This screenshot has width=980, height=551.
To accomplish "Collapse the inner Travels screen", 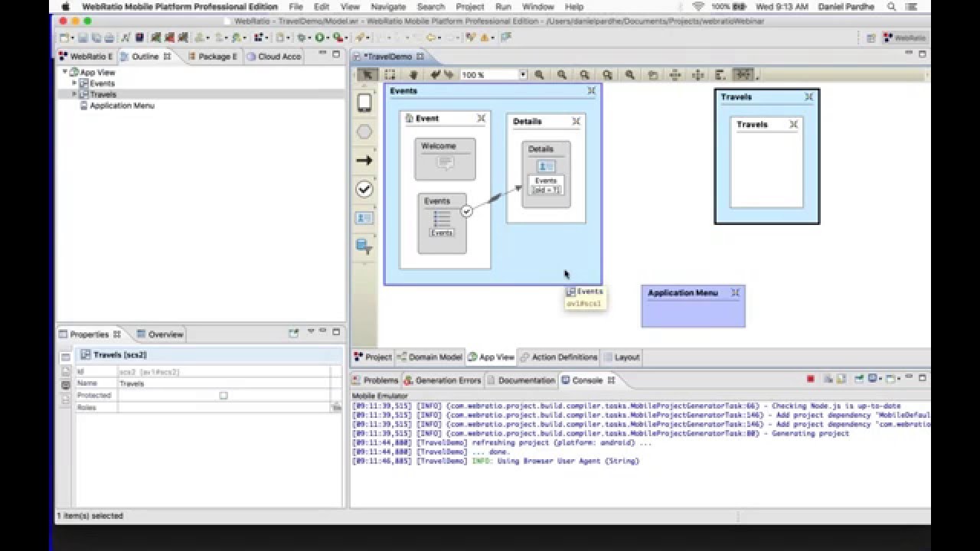I will [x=793, y=124].
